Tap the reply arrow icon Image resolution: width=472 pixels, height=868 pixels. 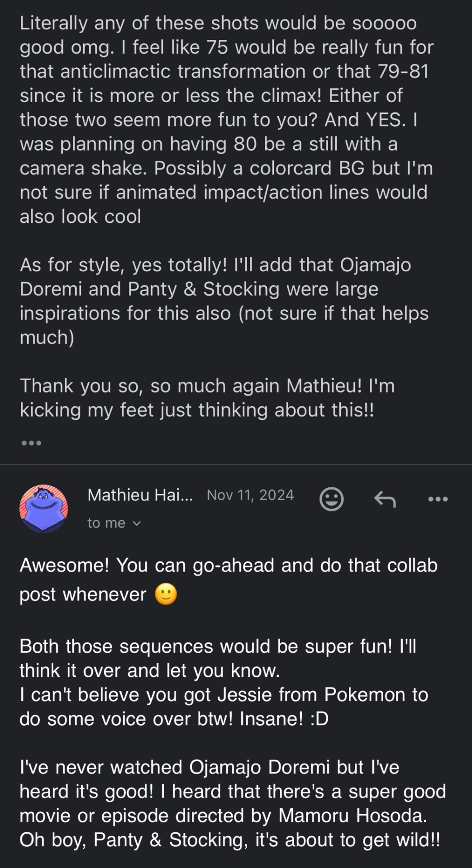pos(385,499)
